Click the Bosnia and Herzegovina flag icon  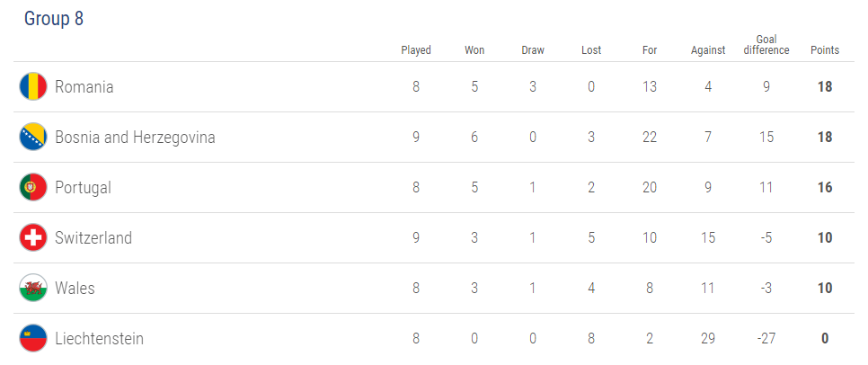point(33,138)
